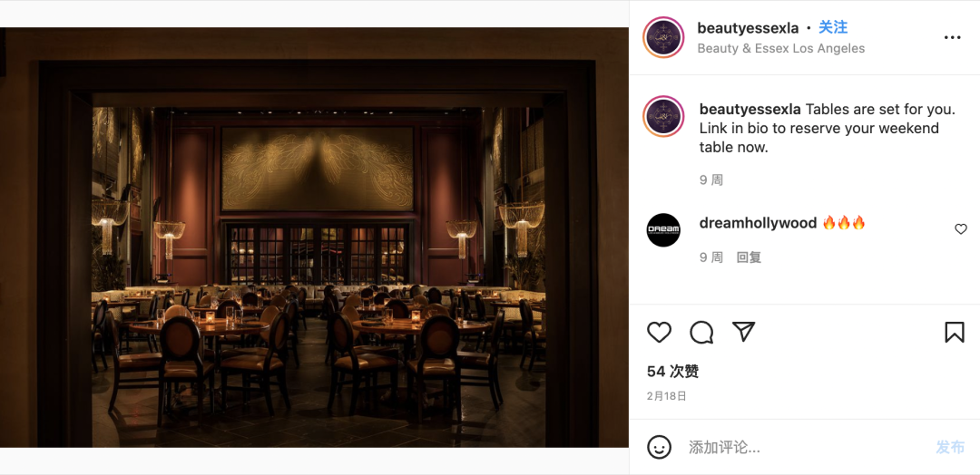View who liked via 54 次赞
This screenshot has width=980, height=475.
tap(672, 372)
